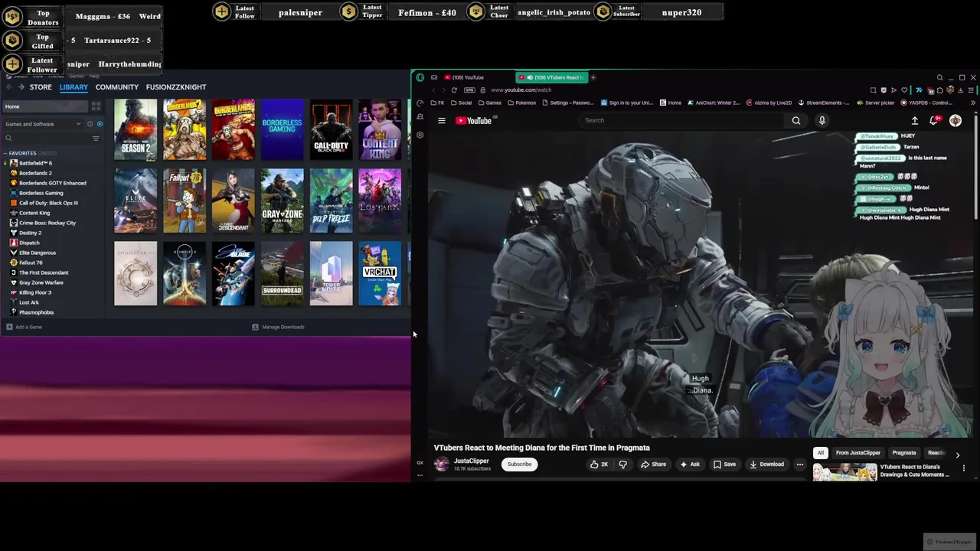
Task: Open VRChat game cover
Action: pyautogui.click(x=380, y=274)
